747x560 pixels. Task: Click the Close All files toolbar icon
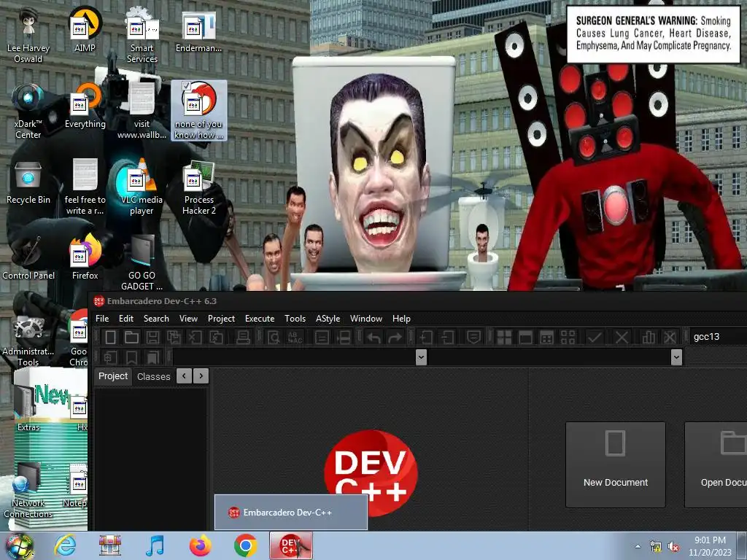click(216, 337)
